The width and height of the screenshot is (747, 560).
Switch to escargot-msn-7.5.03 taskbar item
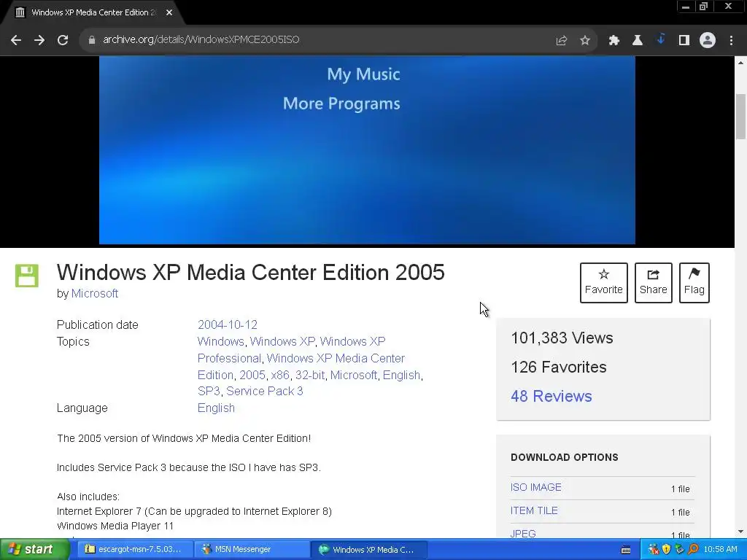click(x=135, y=550)
